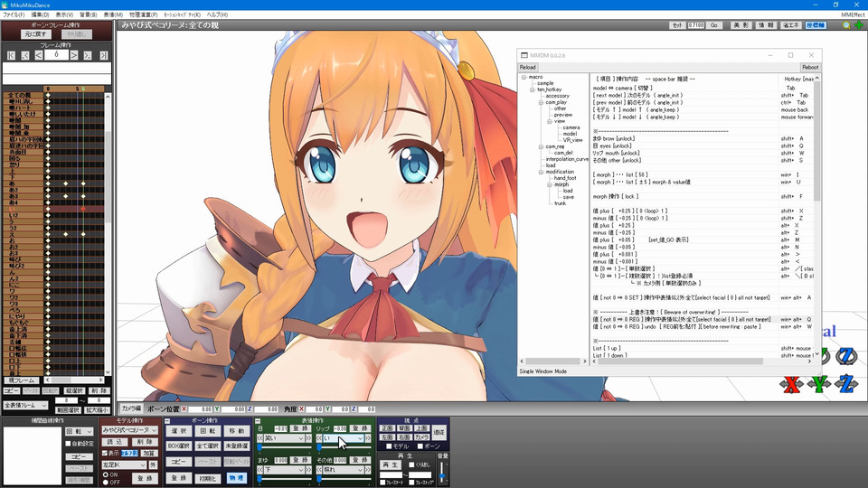Toggle the frame stop (フレストップ) checkbox
Viewport: 868px width, 488px height.
[411, 483]
